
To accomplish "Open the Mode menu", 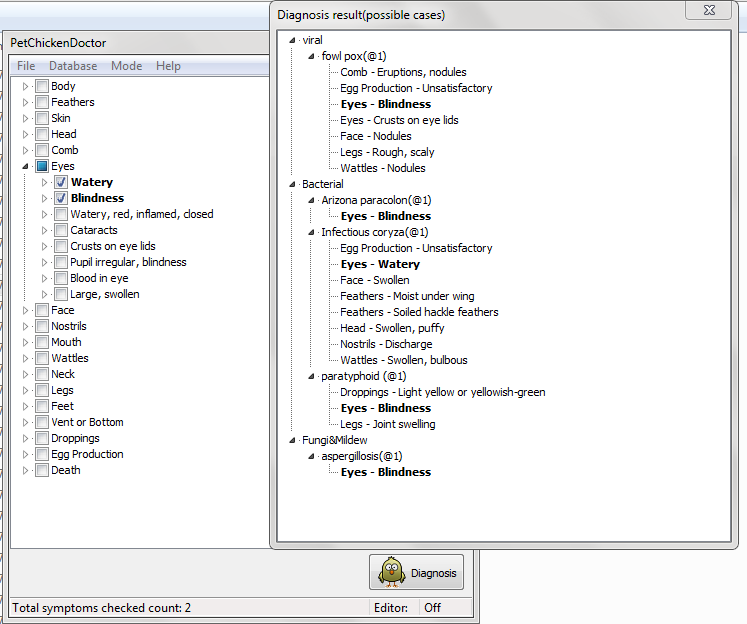I will [x=126, y=66].
